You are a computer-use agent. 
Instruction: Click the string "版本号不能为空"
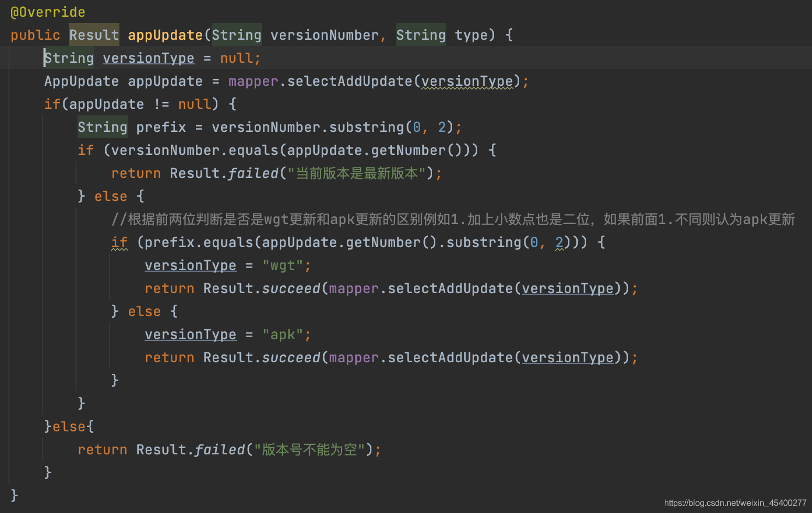[x=310, y=450]
